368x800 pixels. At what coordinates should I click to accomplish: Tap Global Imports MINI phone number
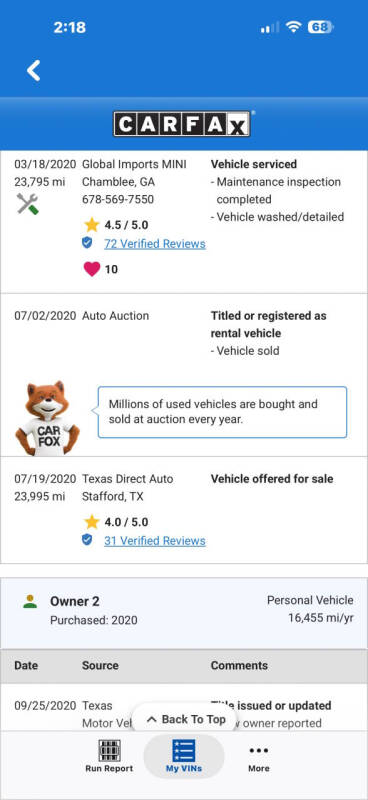(117, 199)
